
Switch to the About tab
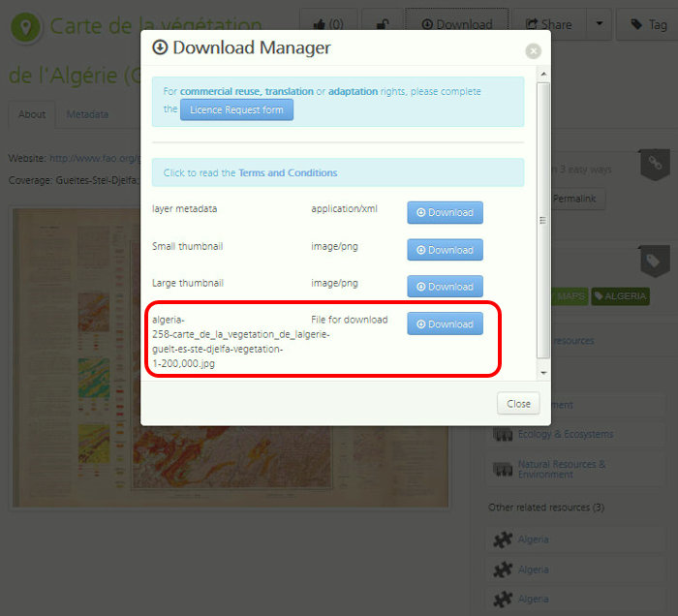[x=32, y=114]
